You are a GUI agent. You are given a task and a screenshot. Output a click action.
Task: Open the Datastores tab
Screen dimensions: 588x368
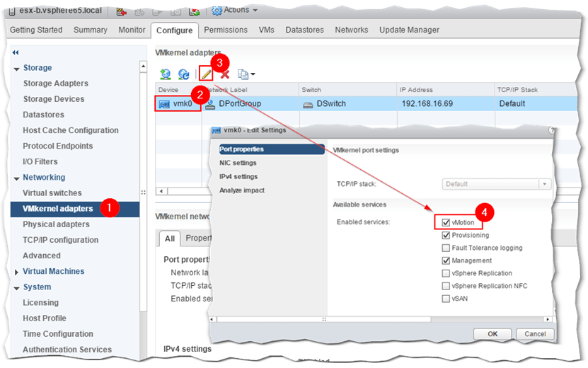[x=304, y=30]
